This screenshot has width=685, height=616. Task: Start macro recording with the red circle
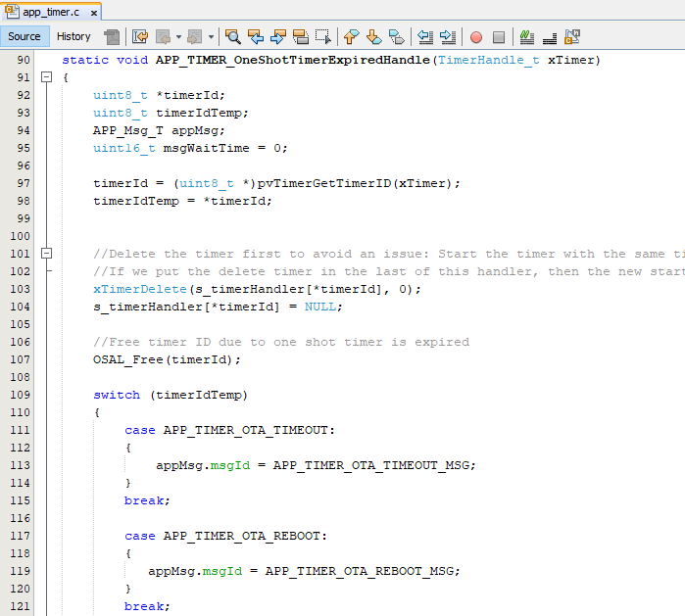[x=476, y=37]
